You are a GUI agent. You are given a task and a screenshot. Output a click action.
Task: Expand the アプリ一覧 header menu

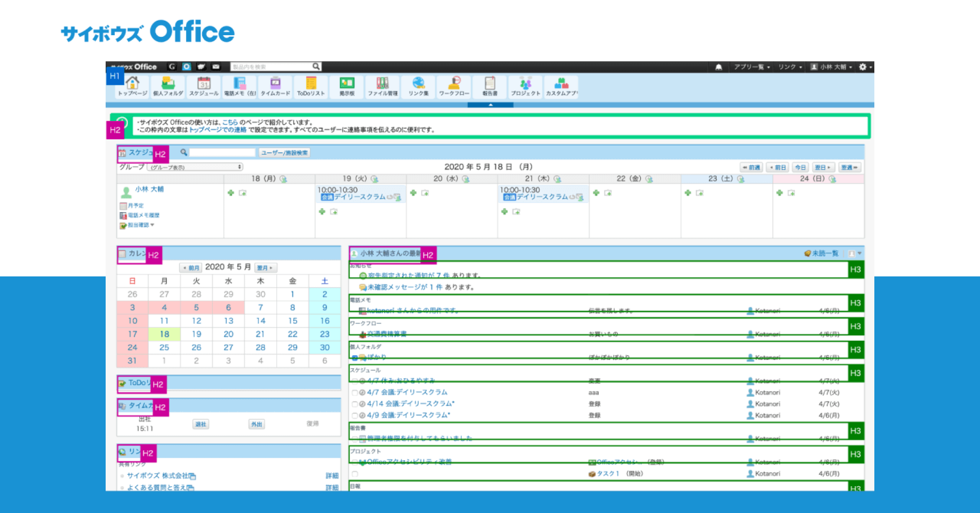[751, 67]
